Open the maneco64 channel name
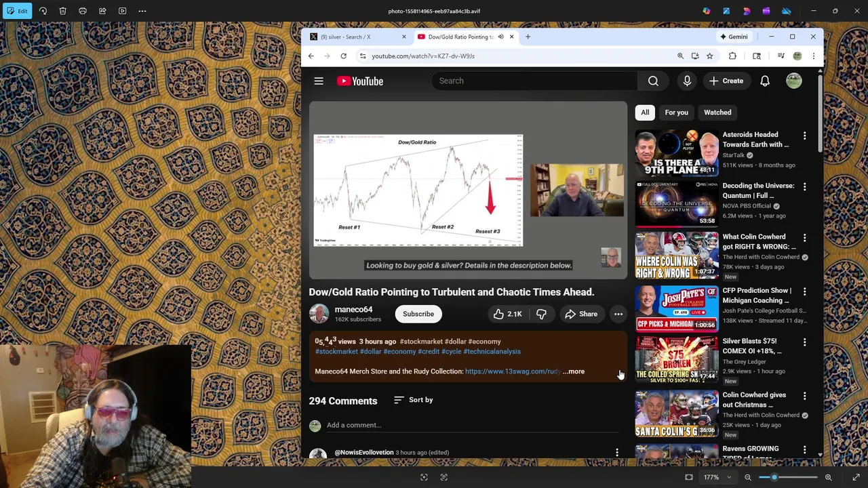The image size is (868, 488). 353,310
